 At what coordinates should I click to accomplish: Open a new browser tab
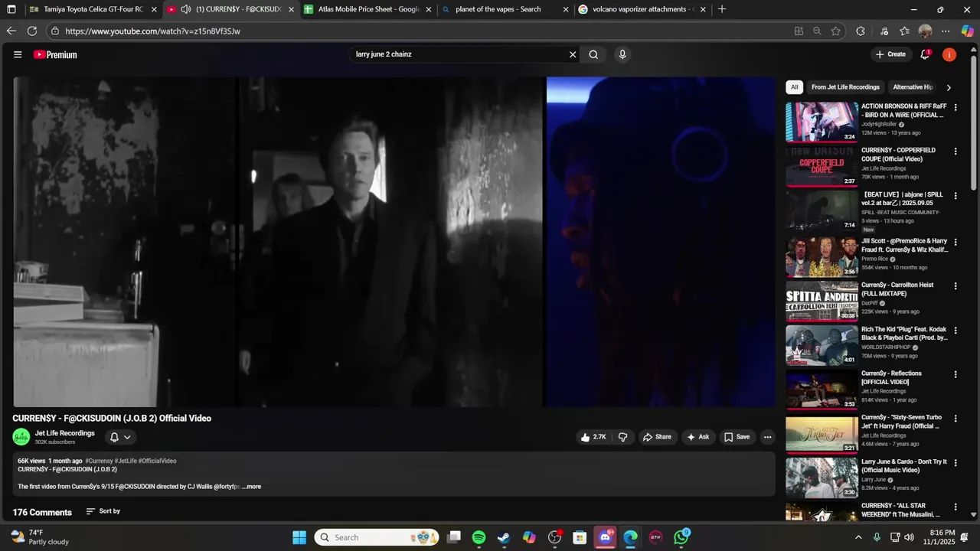coord(722,9)
